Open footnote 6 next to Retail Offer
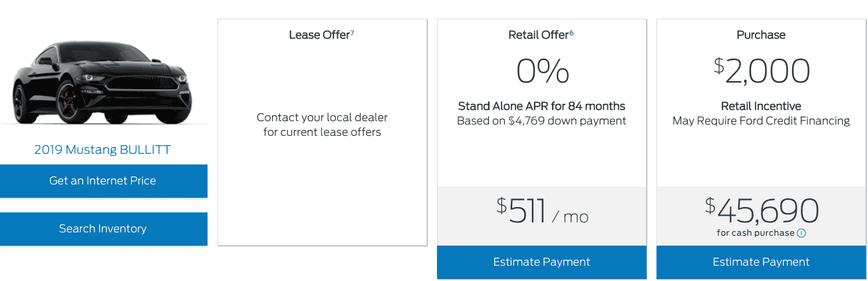The width and height of the screenshot is (868, 281). click(571, 33)
